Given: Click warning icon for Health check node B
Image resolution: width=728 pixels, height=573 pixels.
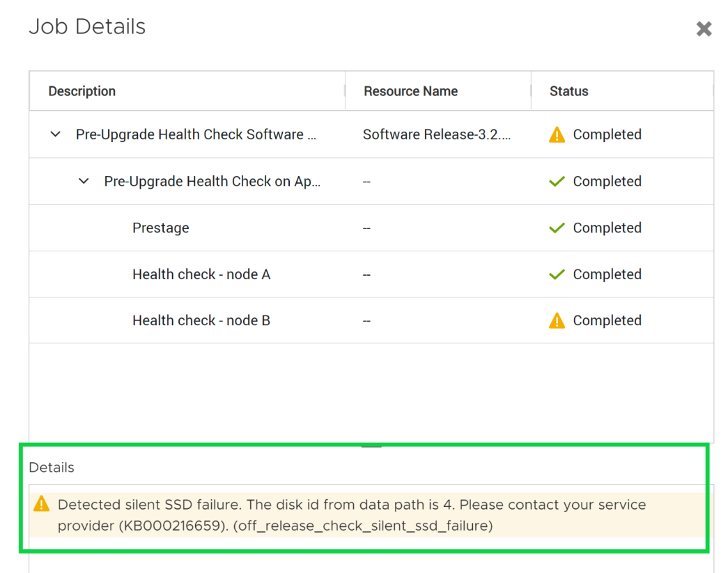Looking at the screenshot, I should [557, 321].
